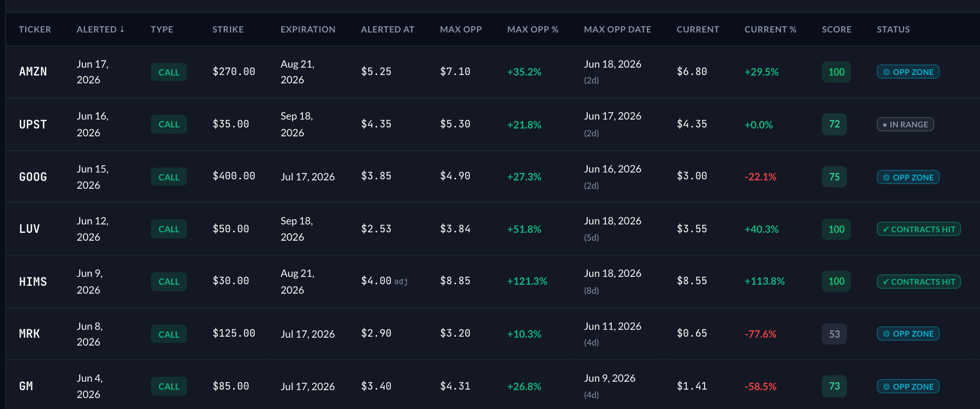980x409 pixels.
Task: Click the OPP ZONE status for GM
Action: pyautogui.click(x=908, y=386)
